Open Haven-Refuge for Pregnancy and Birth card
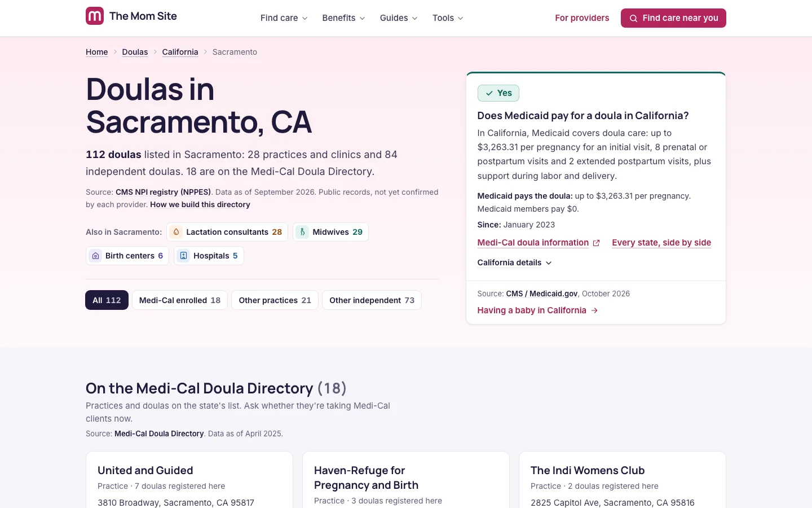 (x=406, y=480)
